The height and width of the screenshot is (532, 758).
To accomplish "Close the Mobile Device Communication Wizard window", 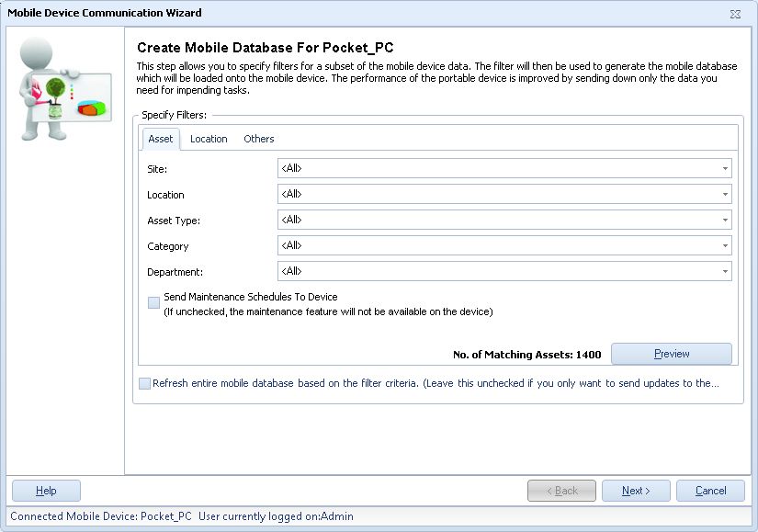I will point(735,14).
